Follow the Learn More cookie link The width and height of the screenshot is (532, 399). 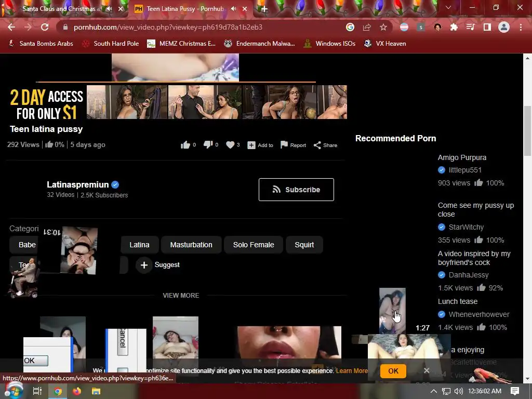point(352,371)
